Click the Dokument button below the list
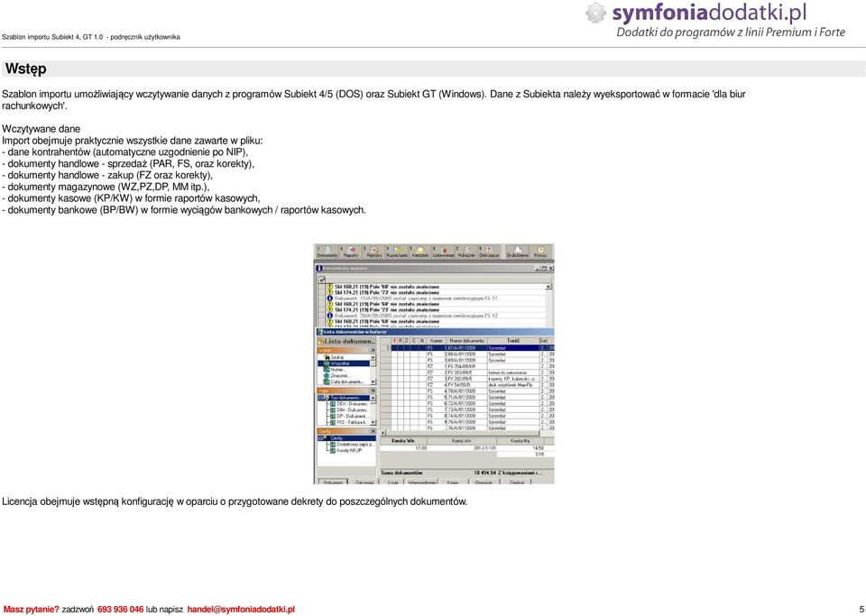Viewport: 866px width, 616px height. (x=333, y=482)
